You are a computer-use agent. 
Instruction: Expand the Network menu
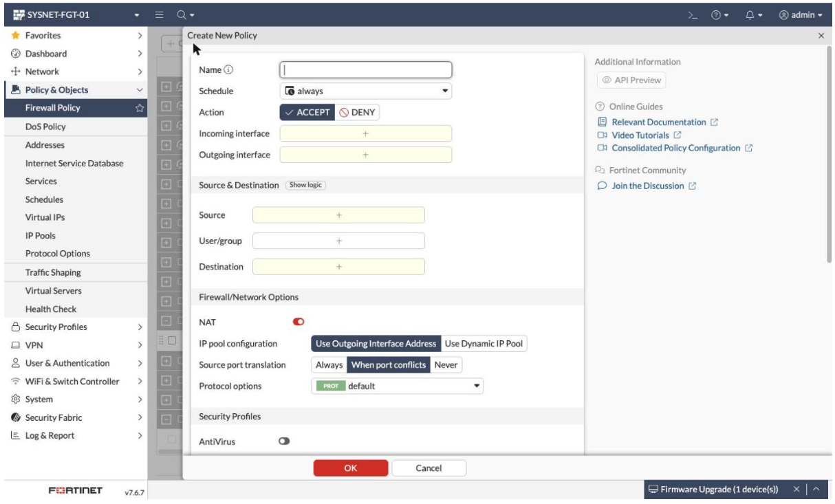click(x=140, y=71)
